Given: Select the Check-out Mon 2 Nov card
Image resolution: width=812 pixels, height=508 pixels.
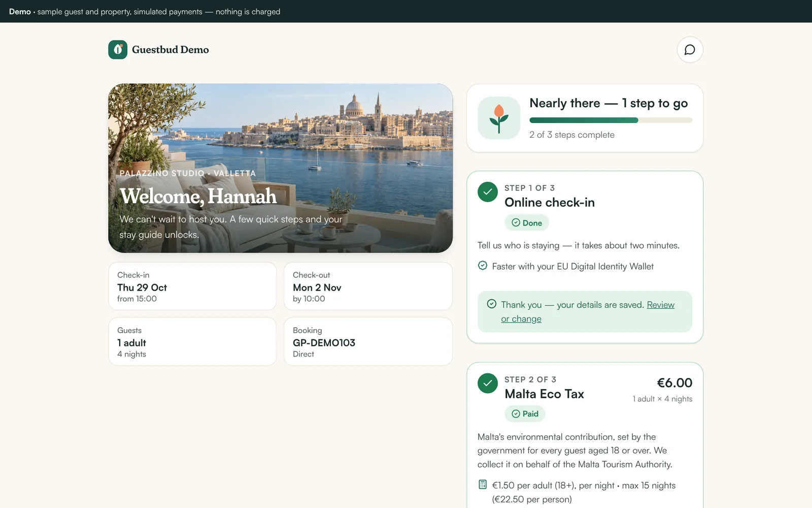Looking at the screenshot, I should (x=368, y=287).
